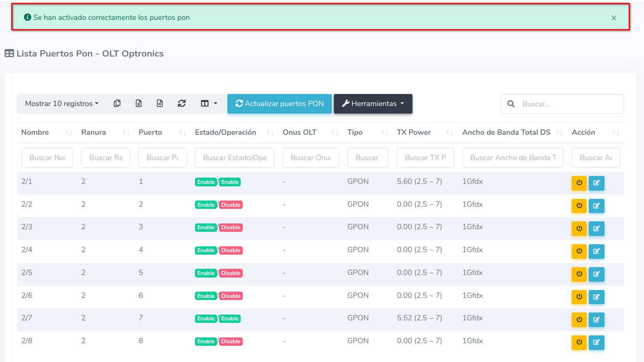
Task: Toggle power for port 2/4
Action: pyautogui.click(x=579, y=251)
